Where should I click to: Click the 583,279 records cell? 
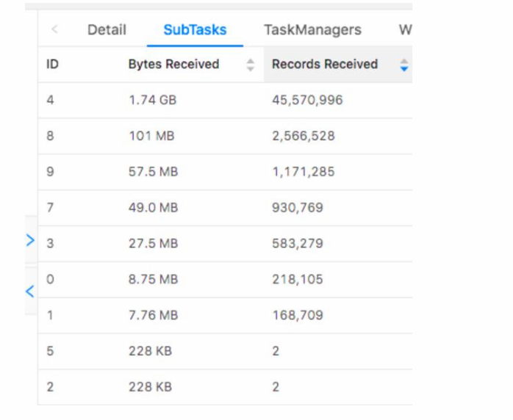(x=297, y=244)
